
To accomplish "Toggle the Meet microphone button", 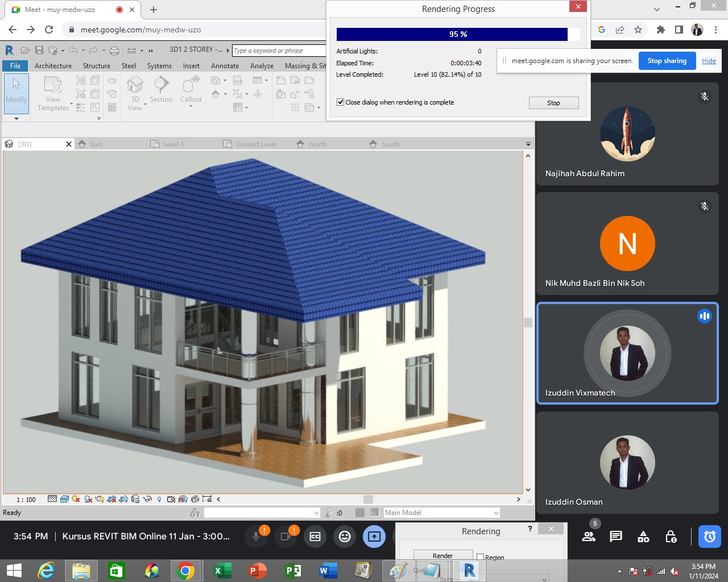I will pyautogui.click(x=256, y=537).
